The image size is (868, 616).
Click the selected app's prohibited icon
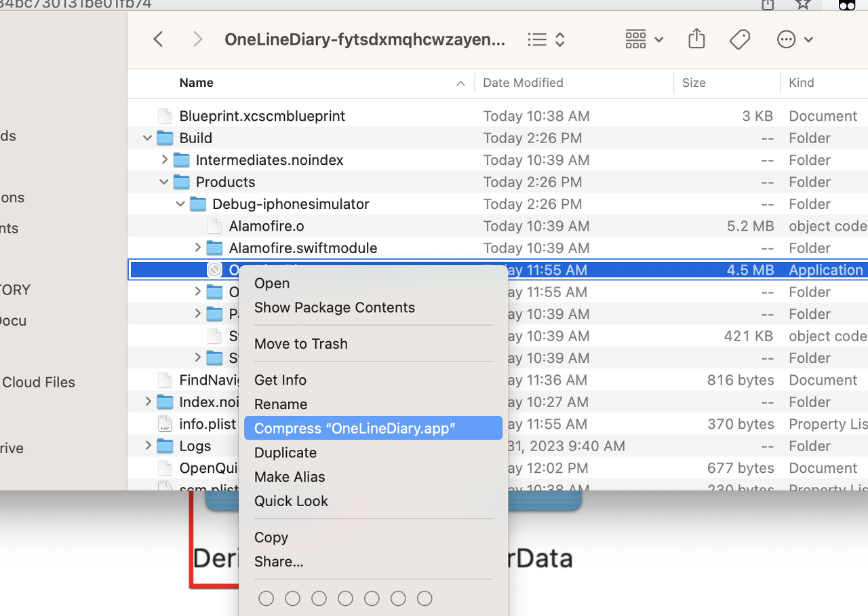(x=214, y=270)
